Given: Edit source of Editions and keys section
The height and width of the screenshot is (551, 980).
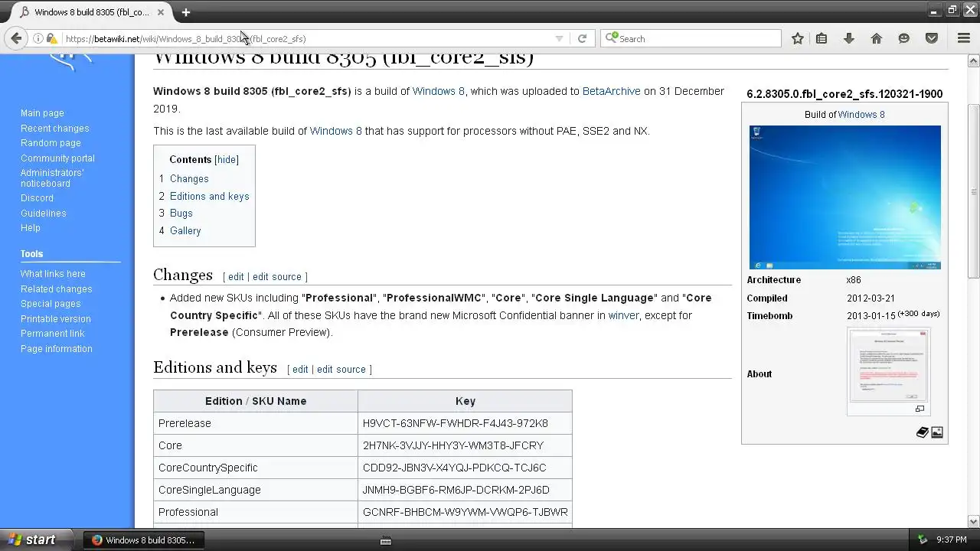Looking at the screenshot, I should [x=341, y=370].
